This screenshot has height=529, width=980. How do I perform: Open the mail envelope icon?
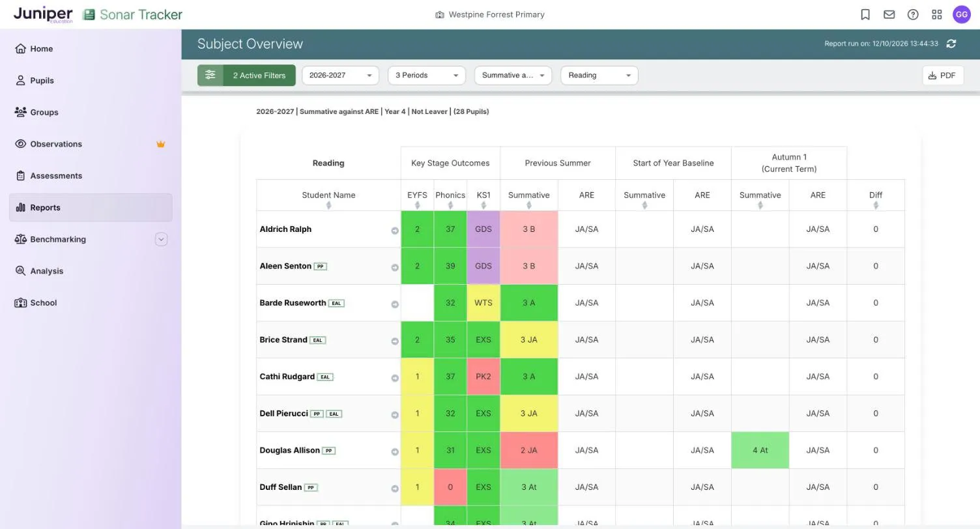[x=889, y=14]
